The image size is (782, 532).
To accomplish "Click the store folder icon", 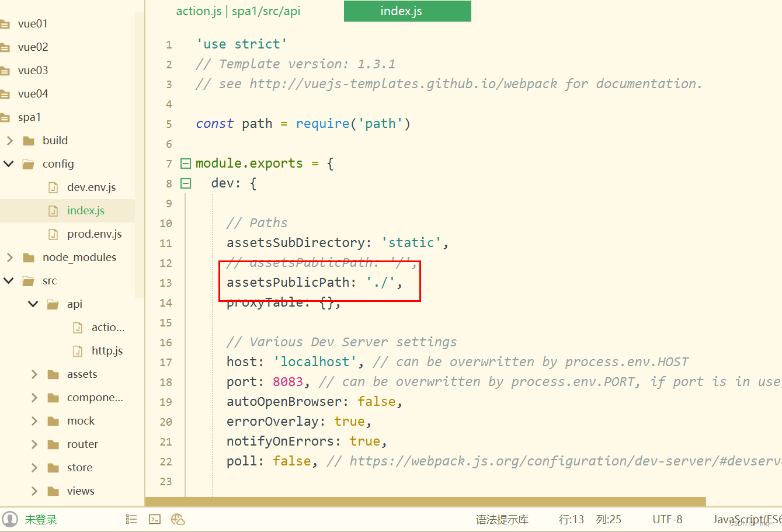I will pos(53,468).
